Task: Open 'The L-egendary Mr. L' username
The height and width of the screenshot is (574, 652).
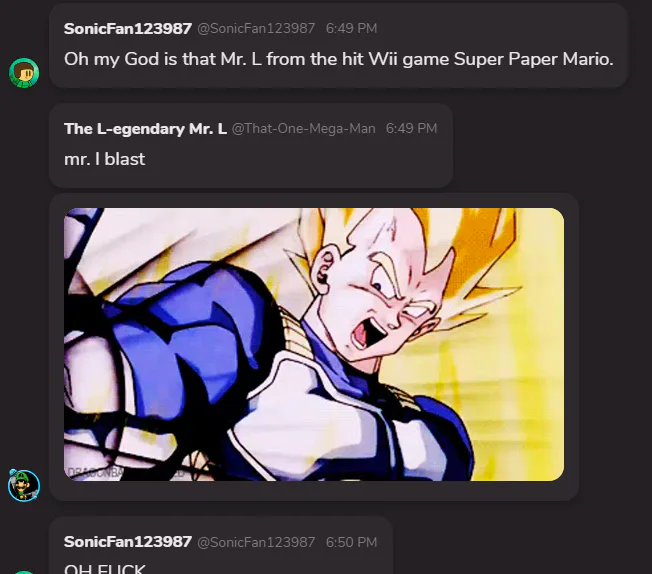Action: [x=145, y=129]
